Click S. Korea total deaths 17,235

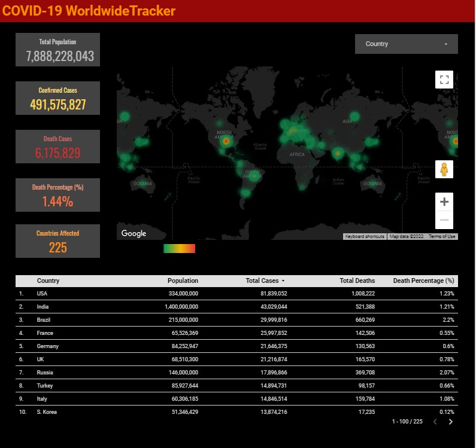[x=366, y=412]
